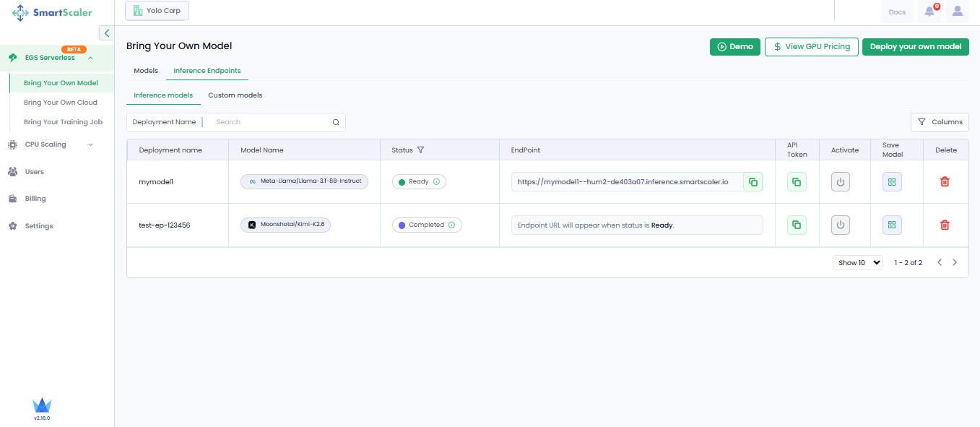Screen dimensions: 980x427
Task: Copy API token for mymodel1
Action: pos(797,182)
